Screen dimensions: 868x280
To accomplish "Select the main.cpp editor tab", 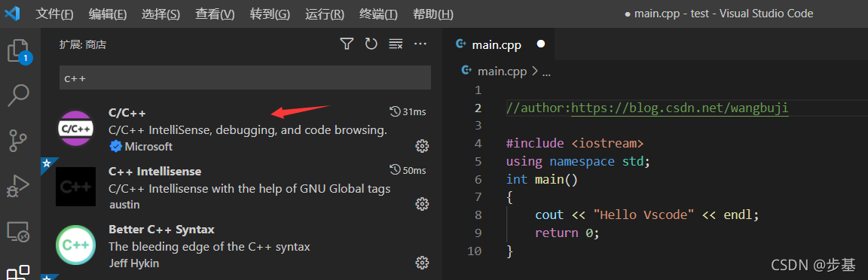I will pyautogui.click(x=498, y=44).
